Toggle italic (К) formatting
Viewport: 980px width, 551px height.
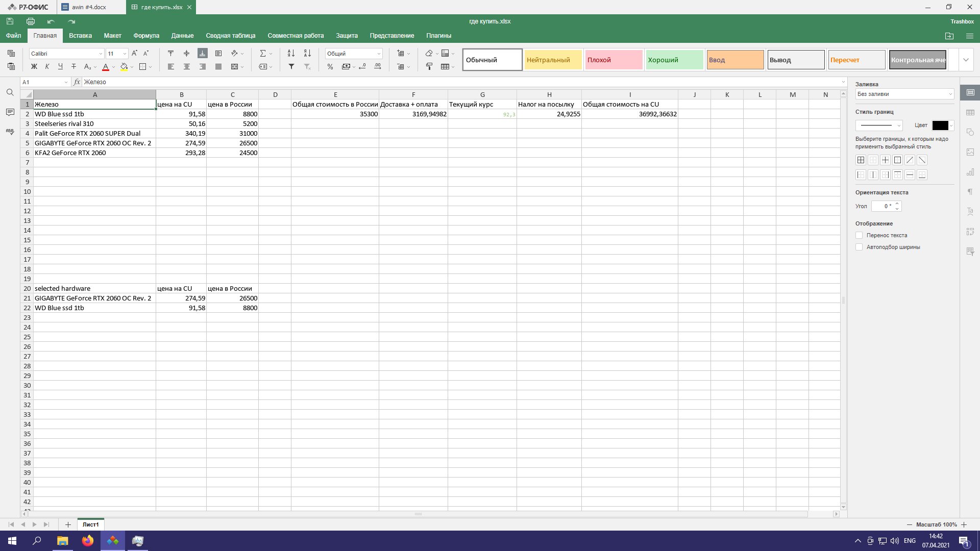click(47, 67)
